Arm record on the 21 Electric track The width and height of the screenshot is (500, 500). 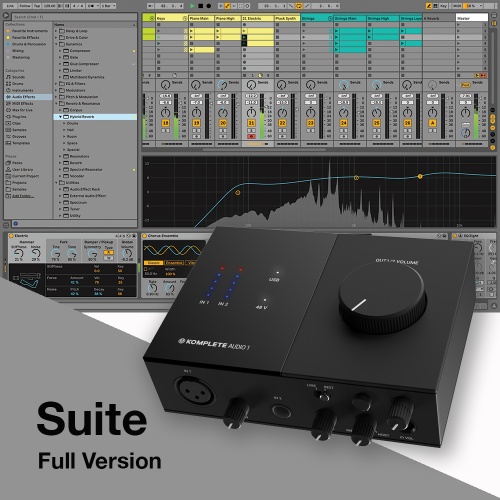click(x=251, y=137)
